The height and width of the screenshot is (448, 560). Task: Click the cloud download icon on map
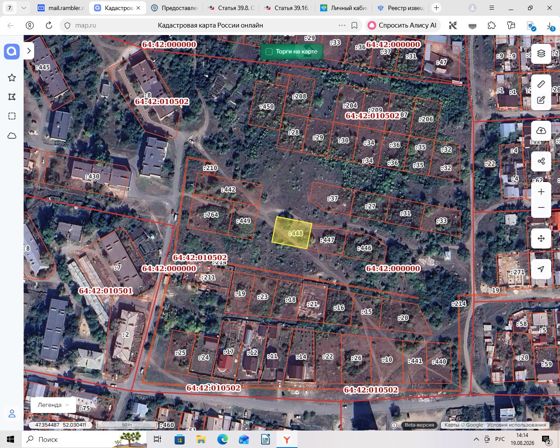pos(541,130)
